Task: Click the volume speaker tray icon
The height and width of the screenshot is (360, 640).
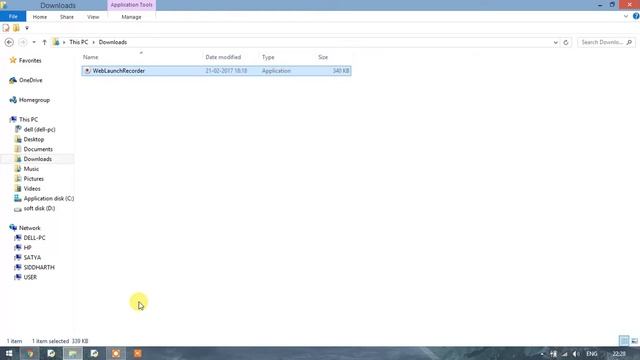Action: [x=576, y=354]
